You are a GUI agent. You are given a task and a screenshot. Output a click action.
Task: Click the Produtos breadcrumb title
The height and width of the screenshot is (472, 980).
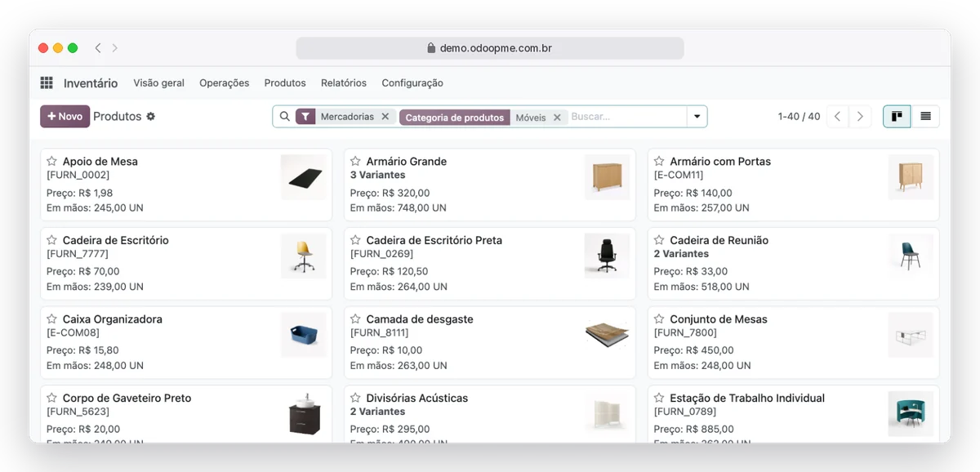[x=117, y=117]
